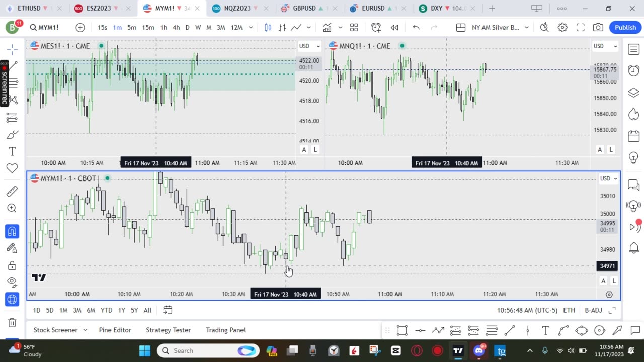Open the candlestick chart type selector
Screen dimensions: 644x362
(x=268, y=28)
